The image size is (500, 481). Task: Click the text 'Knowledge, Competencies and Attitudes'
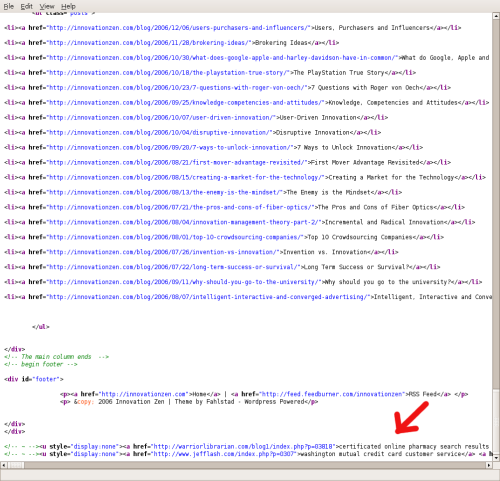(393, 103)
